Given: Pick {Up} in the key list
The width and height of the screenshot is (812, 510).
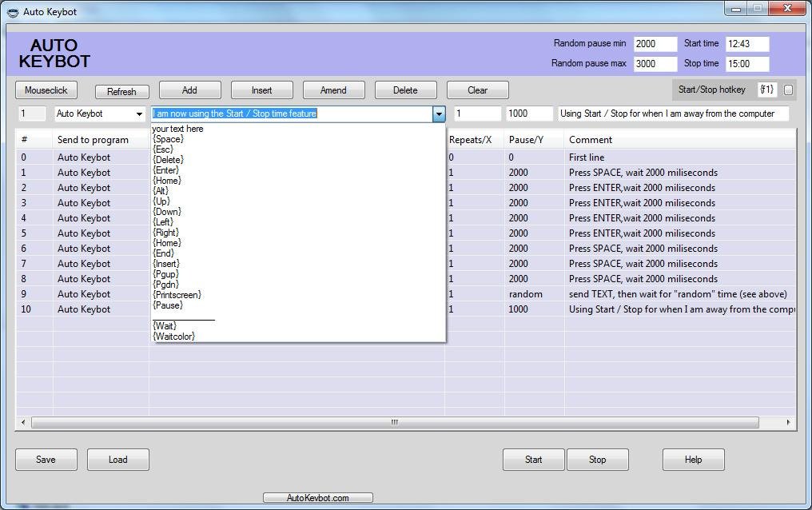Looking at the screenshot, I should [161, 201].
